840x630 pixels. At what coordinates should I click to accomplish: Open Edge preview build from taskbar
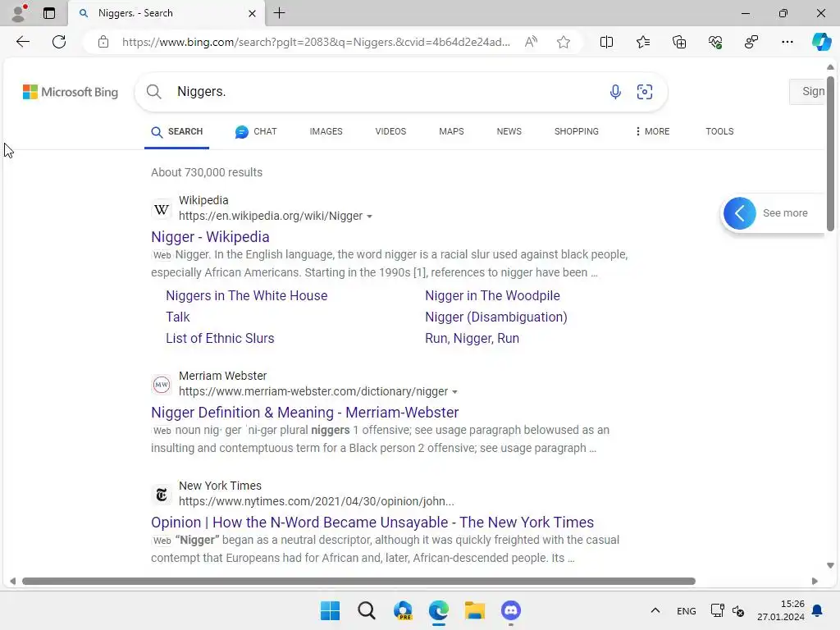click(x=403, y=610)
